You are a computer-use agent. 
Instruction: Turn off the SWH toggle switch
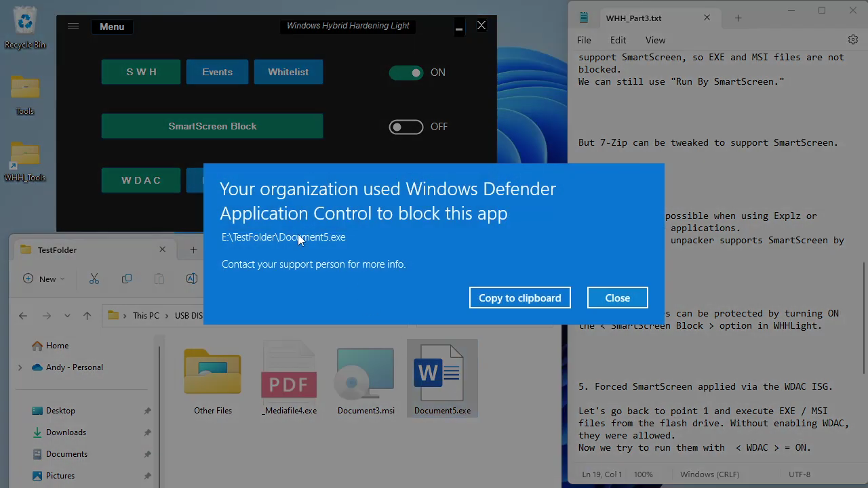406,73
